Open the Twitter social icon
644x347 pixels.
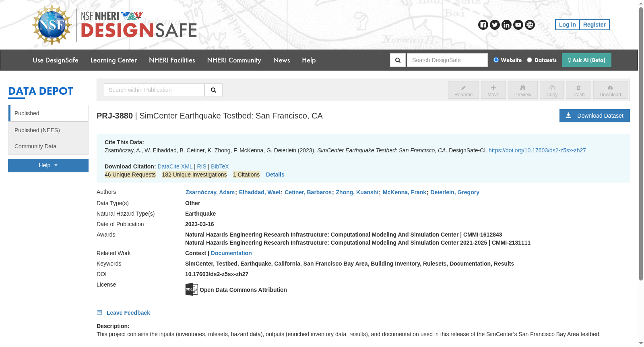(495, 25)
